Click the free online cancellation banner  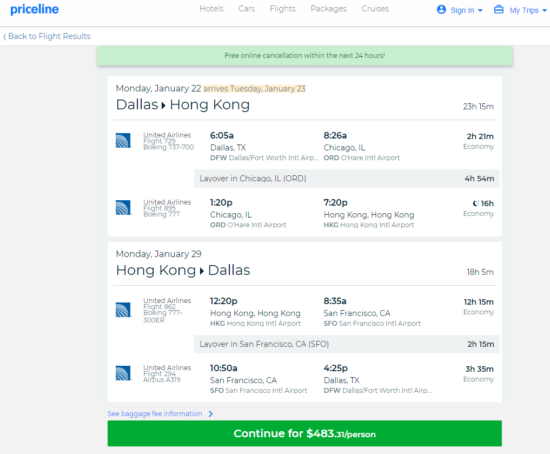[305, 55]
